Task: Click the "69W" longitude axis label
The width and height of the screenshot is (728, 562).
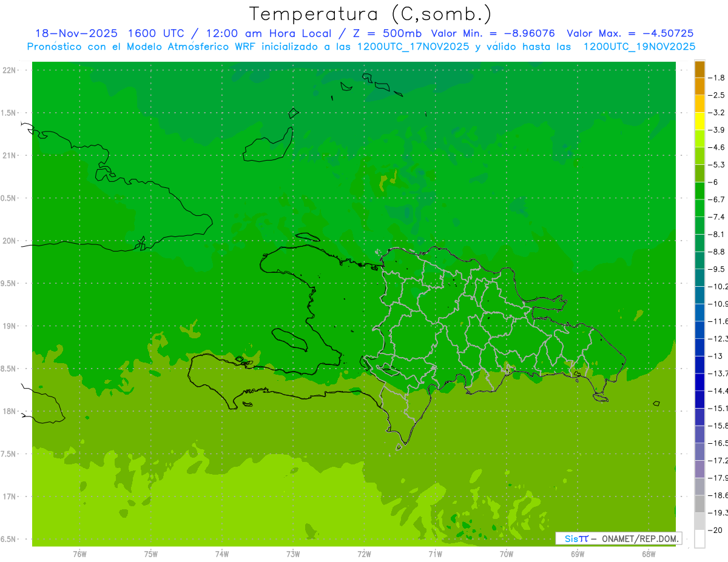Action: 578,554
